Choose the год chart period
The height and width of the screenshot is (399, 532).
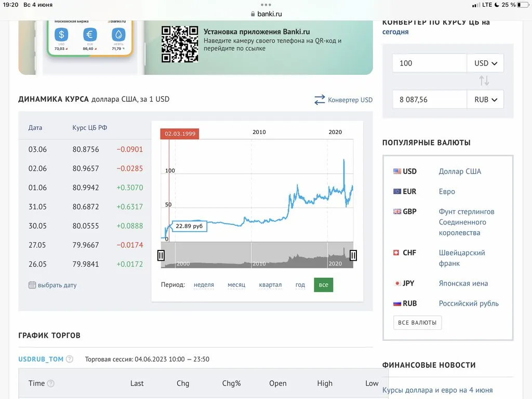pos(300,285)
